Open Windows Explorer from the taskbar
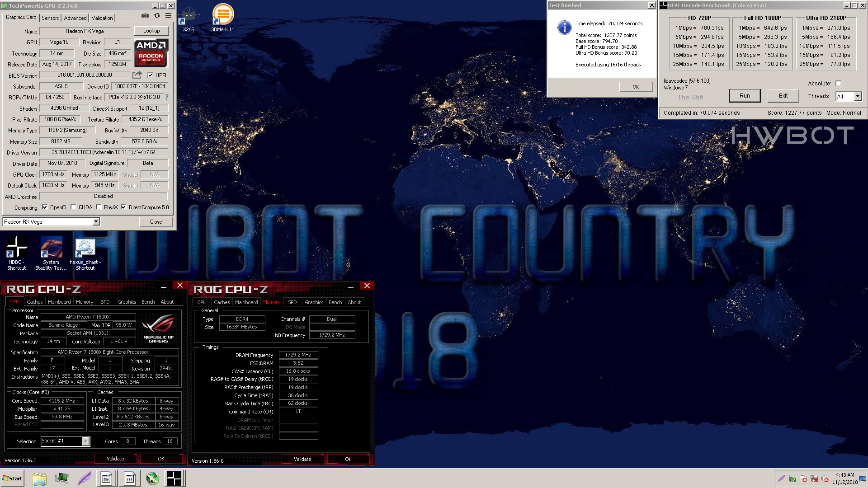Viewport: 868px width, 488px height. click(39, 479)
